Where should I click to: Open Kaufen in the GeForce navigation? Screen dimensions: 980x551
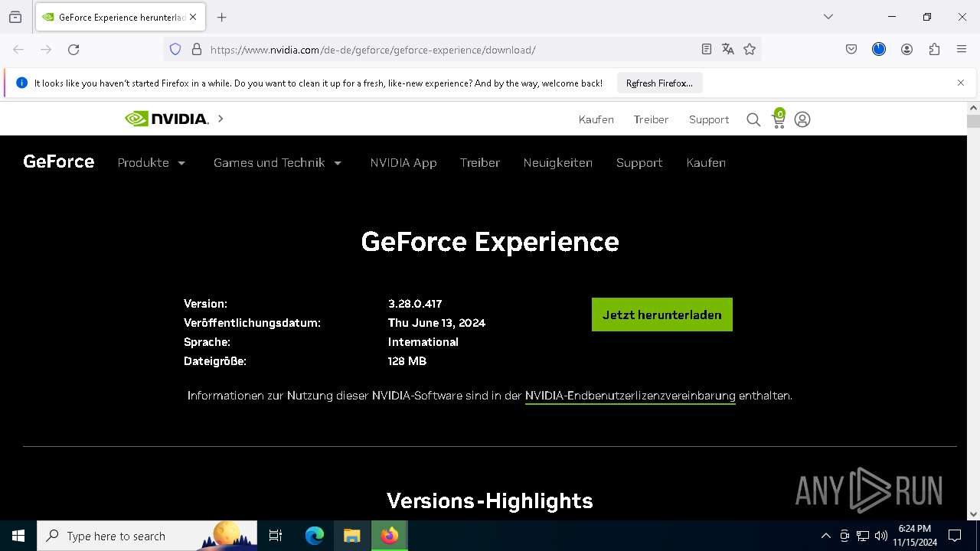click(706, 162)
